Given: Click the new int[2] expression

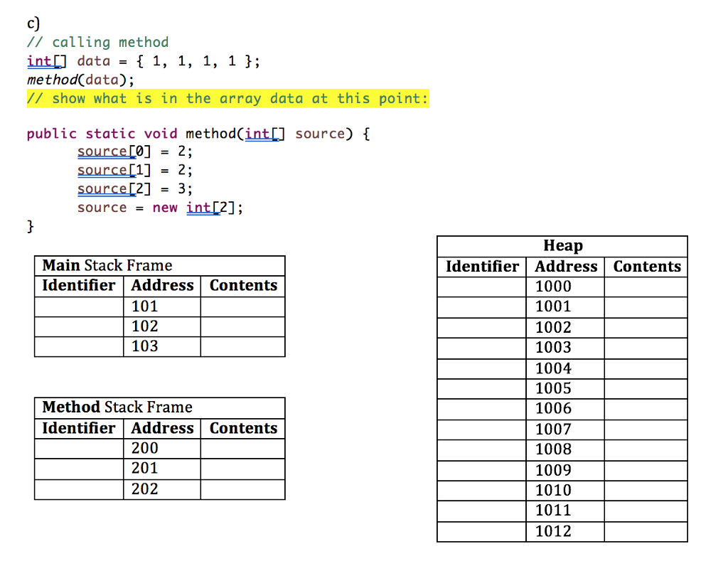Looking at the screenshot, I should tap(208, 207).
